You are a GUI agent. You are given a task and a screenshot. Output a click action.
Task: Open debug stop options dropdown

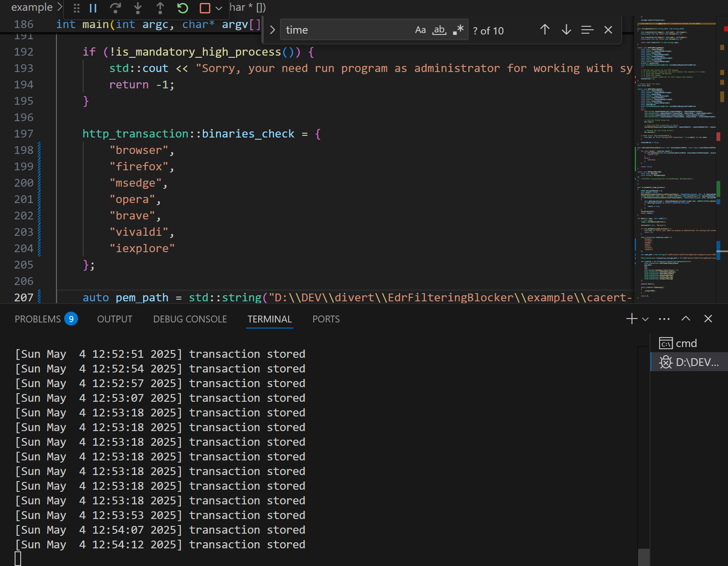tap(219, 8)
